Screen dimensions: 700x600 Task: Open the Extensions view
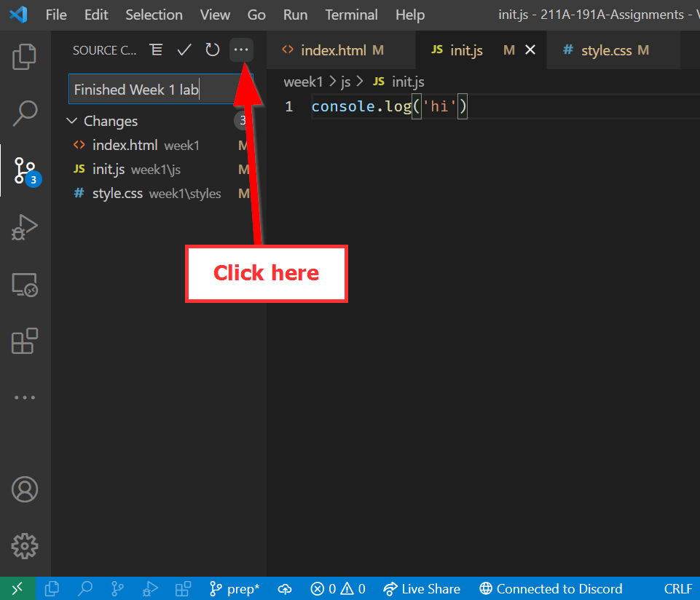25,341
